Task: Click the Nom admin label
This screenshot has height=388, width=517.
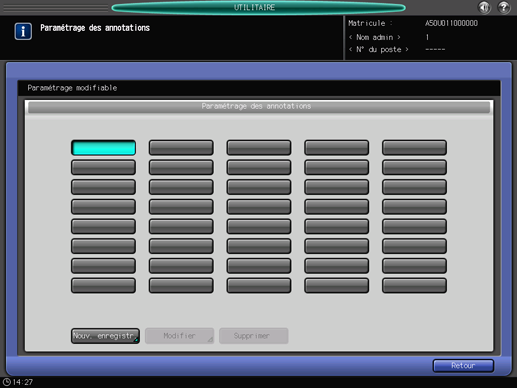Action: pyautogui.click(x=375, y=37)
